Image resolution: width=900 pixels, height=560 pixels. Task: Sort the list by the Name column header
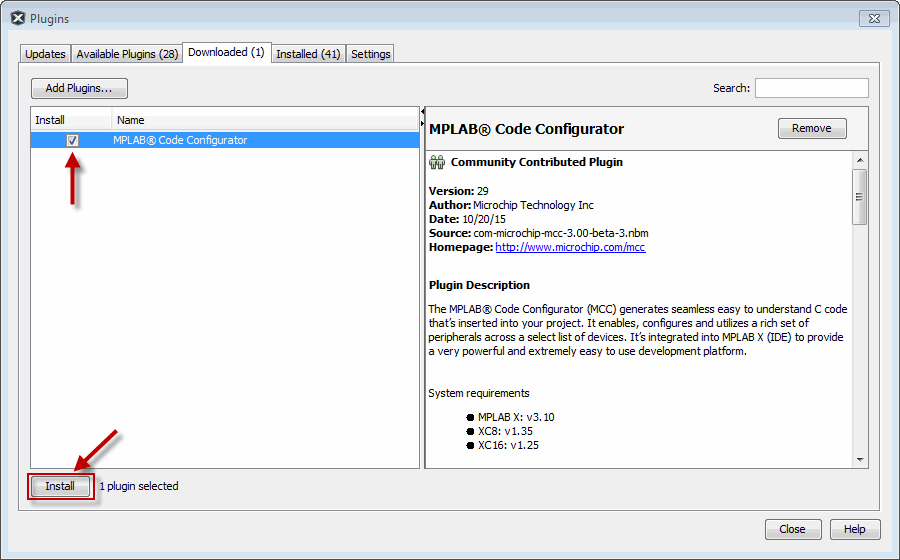click(x=265, y=120)
